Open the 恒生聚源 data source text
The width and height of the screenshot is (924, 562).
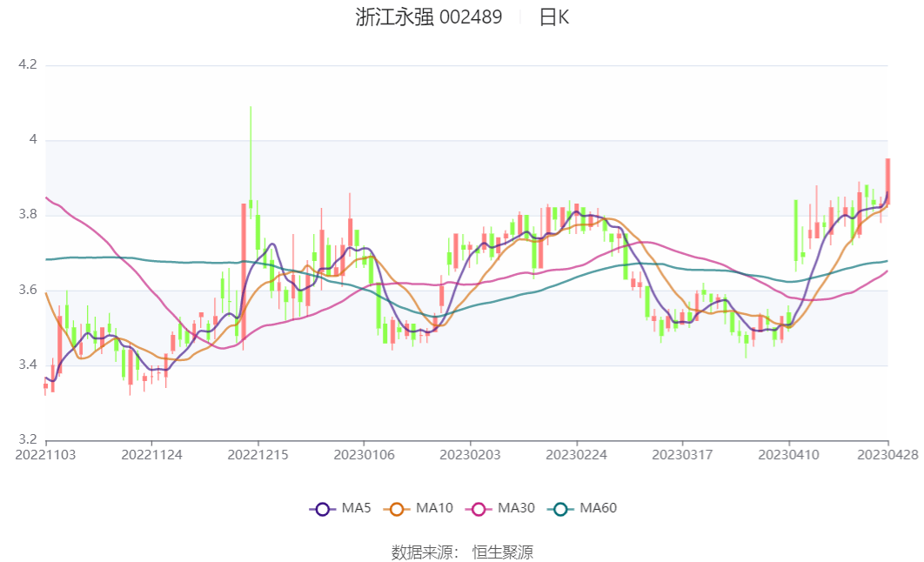[502, 552]
